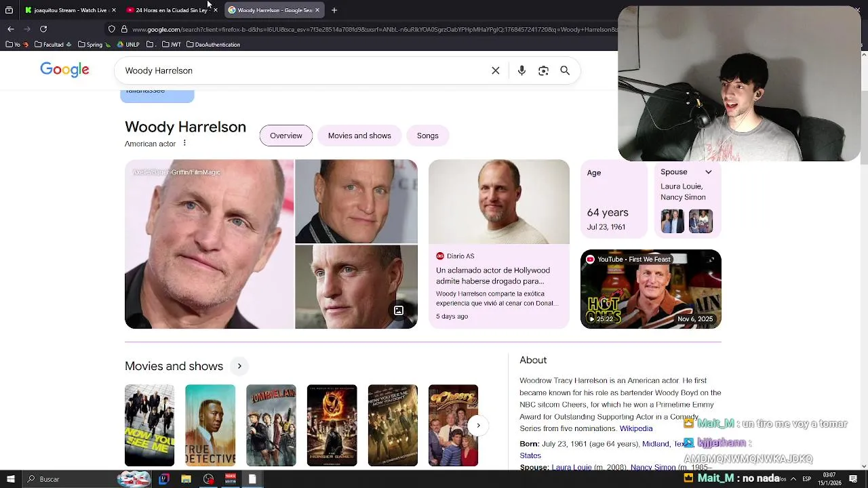This screenshot has height=488, width=868.
Task: Open the JWT bookmarks folder
Action: [x=172, y=45]
